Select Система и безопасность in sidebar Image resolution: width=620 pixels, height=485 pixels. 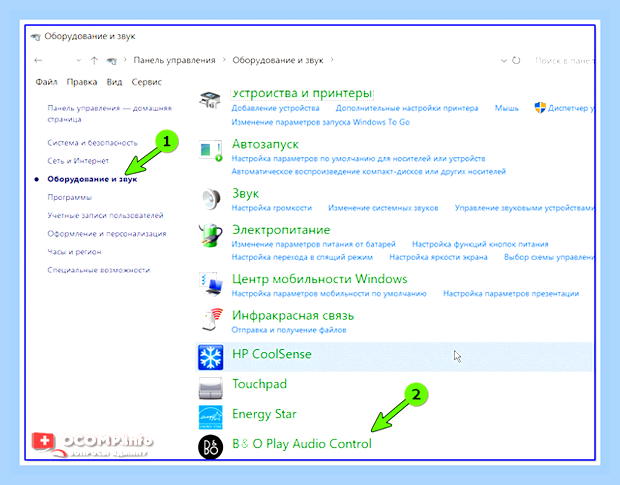tap(93, 143)
